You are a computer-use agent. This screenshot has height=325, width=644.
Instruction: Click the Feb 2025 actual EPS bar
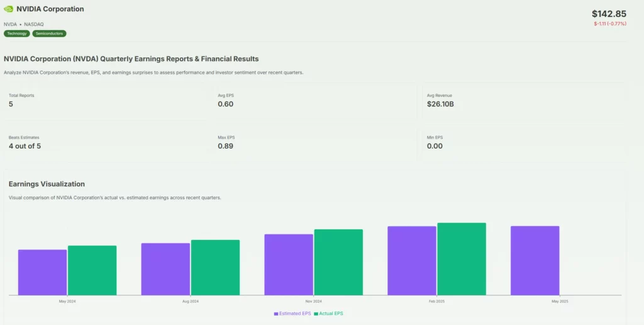coord(462,259)
